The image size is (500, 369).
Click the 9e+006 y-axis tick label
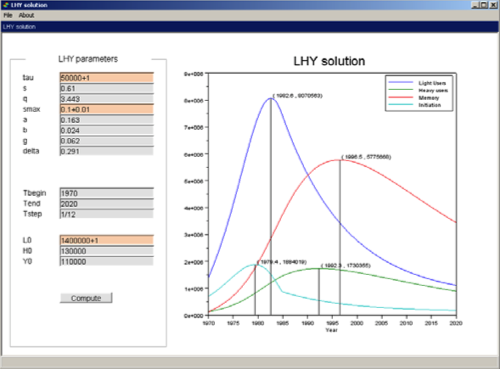(x=194, y=74)
